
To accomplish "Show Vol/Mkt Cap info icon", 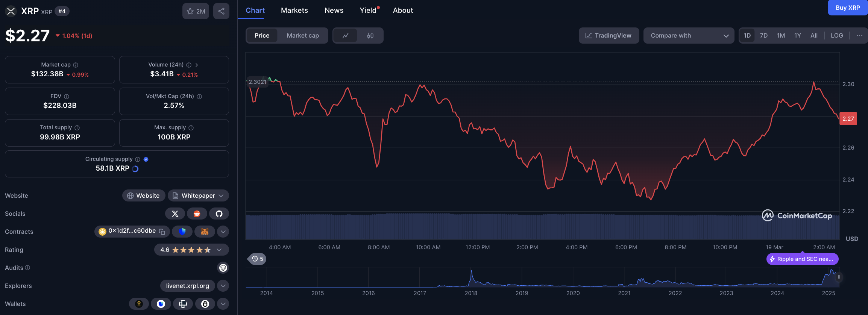I will [199, 97].
